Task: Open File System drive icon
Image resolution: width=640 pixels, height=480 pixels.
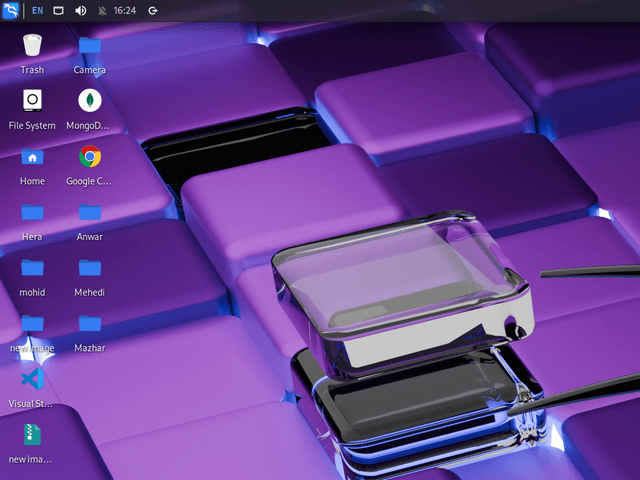Action: 32,101
